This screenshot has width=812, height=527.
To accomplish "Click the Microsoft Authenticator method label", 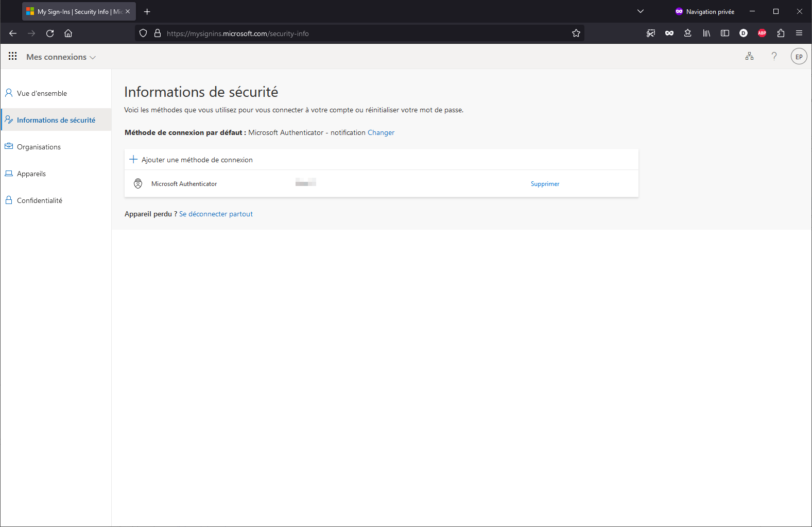I will (x=184, y=184).
